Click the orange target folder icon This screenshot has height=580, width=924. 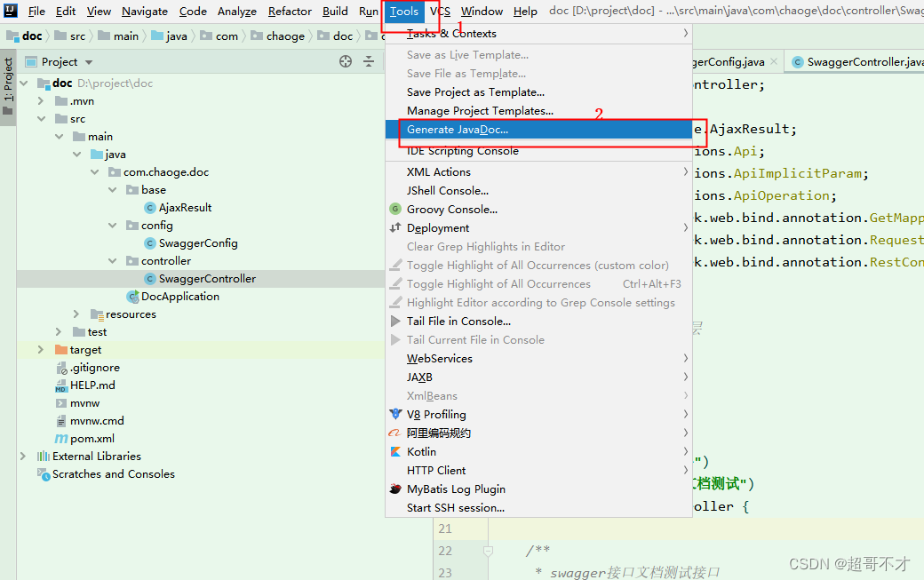click(x=61, y=350)
